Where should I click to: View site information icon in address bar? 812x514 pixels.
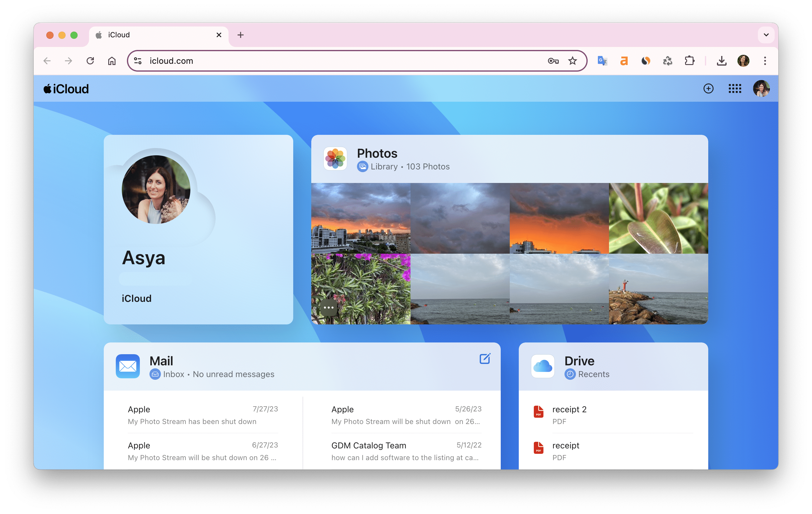(x=138, y=61)
